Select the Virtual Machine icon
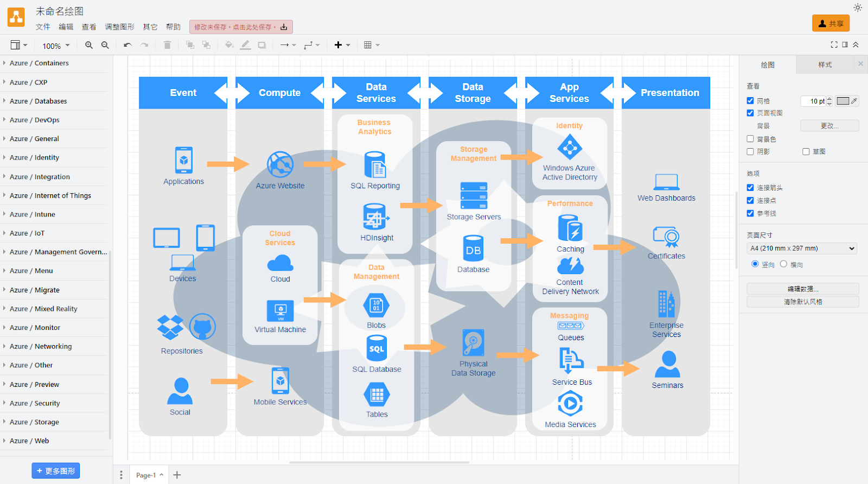 point(280,311)
